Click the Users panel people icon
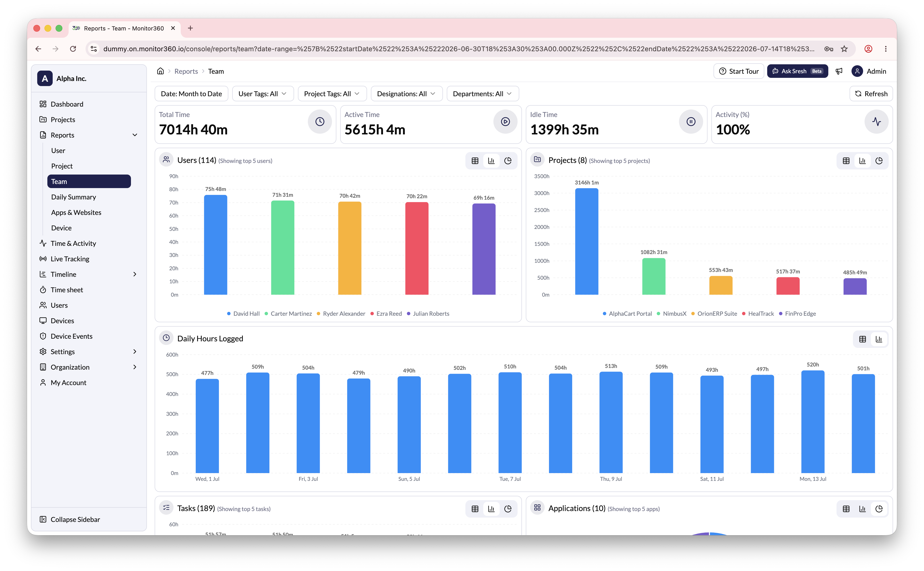The height and width of the screenshot is (571, 924). 166,160
